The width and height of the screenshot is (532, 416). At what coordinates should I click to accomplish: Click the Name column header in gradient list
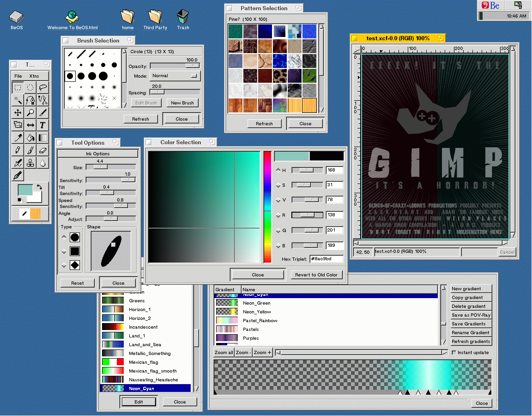pyautogui.click(x=339, y=290)
